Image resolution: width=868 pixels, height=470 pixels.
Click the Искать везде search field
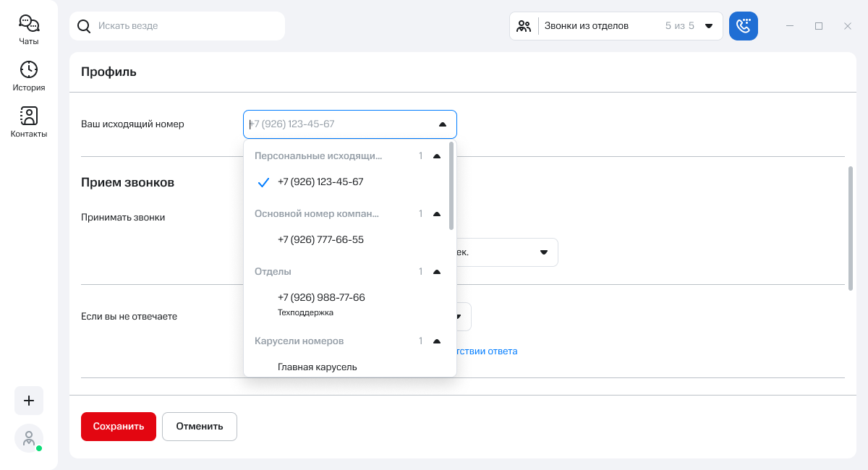188,26
